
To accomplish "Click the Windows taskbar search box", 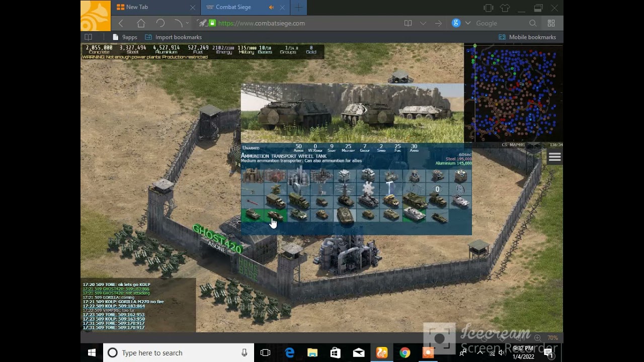I will 179,353.
